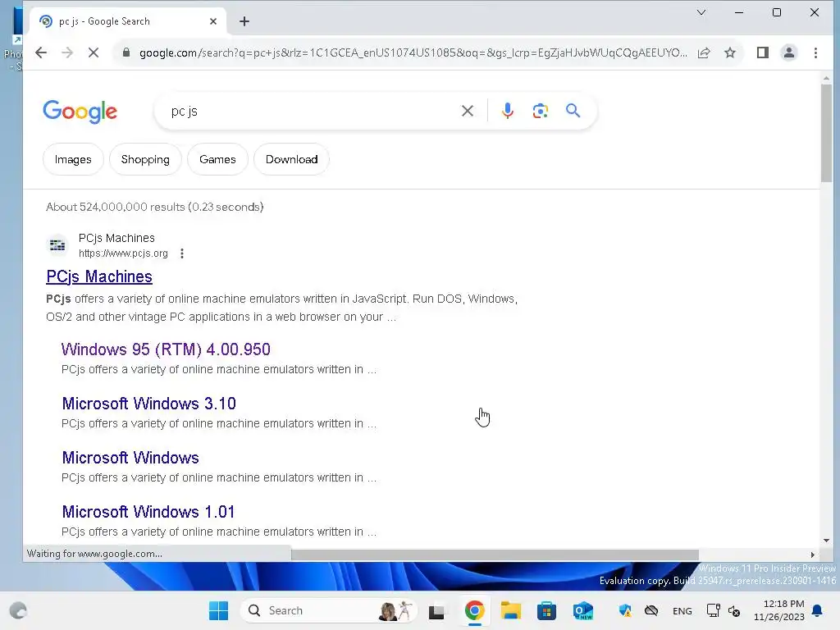
Task: View site information via the padlock icon
Action: pos(126,52)
